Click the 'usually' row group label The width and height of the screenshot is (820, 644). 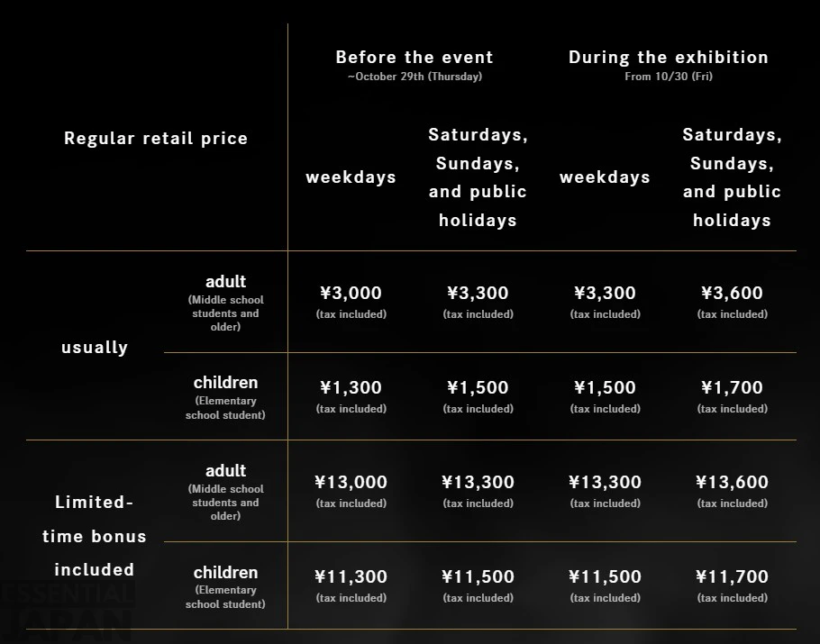click(95, 347)
